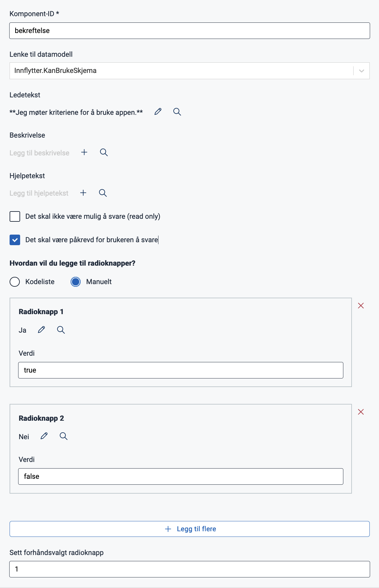This screenshot has height=588, width=379.
Task: Click the search icon for Hjelpetekst
Action: click(x=103, y=193)
